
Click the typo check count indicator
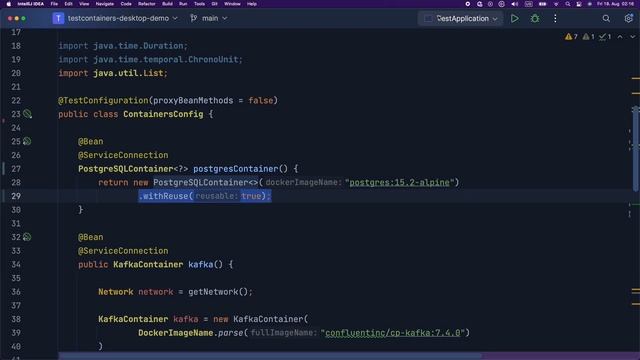(605, 37)
